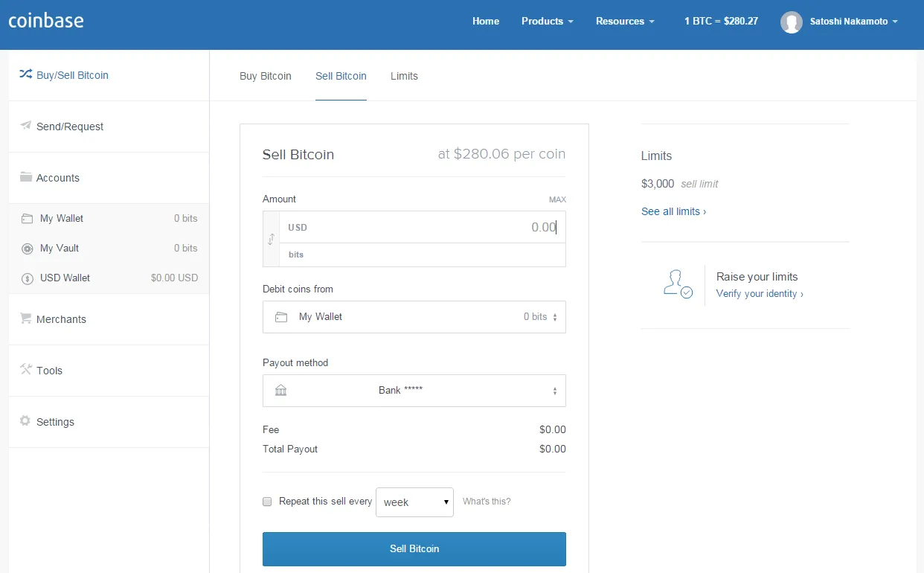The height and width of the screenshot is (573, 924).
Task: Focus the USD amount input field
Action: [431, 227]
